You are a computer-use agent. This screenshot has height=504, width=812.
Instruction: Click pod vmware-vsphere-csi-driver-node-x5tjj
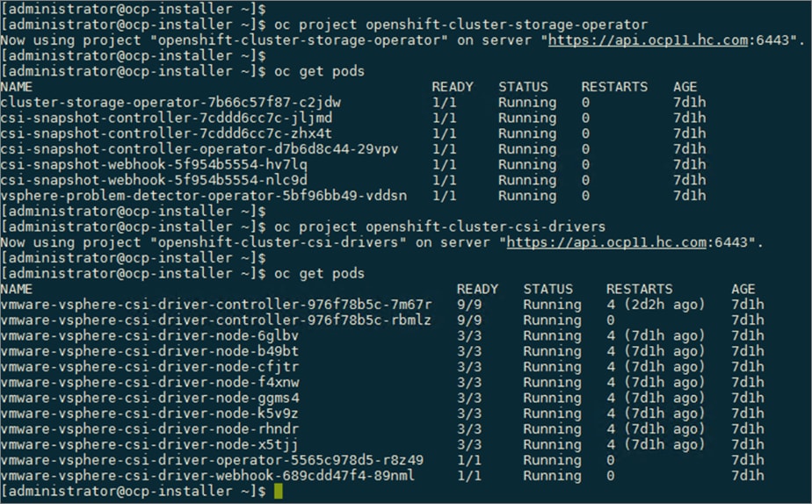coord(149,444)
